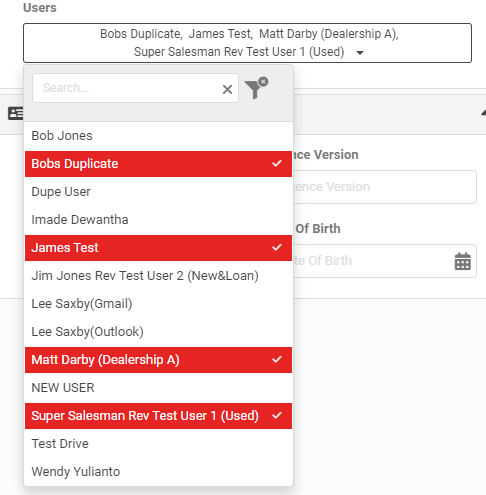Collapse the panel using the corner triangle
The image size is (486, 495).
(x=483, y=113)
